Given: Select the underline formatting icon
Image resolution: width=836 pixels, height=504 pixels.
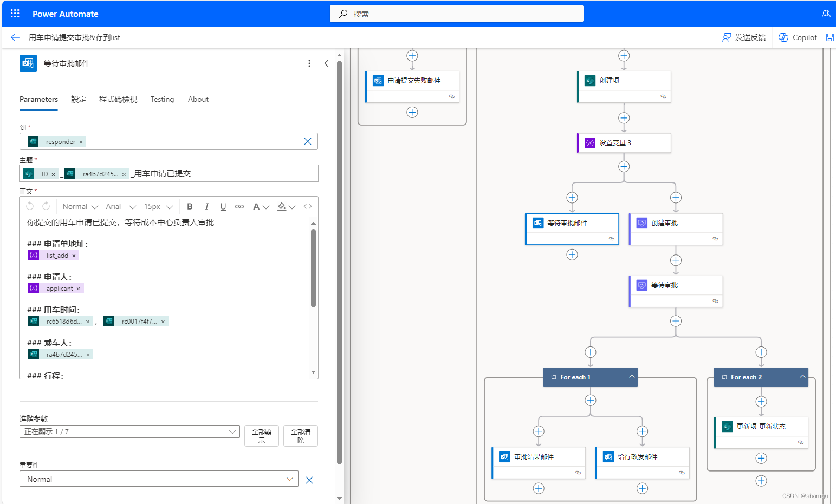Looking at the screenshot, I should click(223, 206).
